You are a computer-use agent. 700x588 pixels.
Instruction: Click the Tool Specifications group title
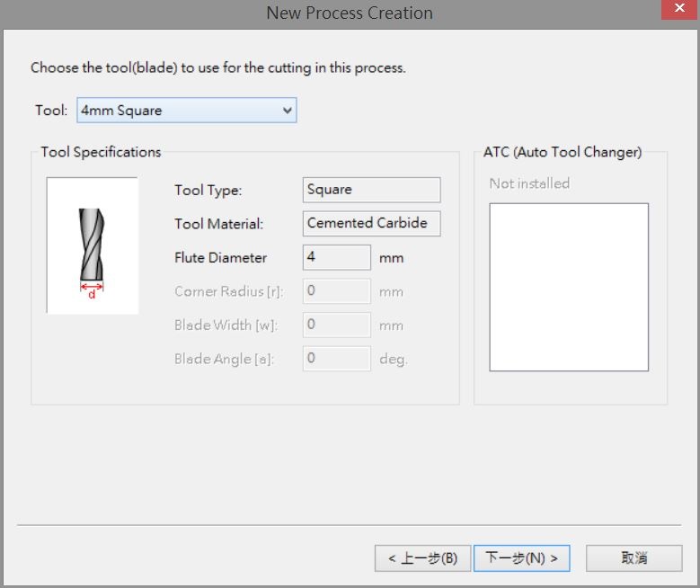pos(101,152)
